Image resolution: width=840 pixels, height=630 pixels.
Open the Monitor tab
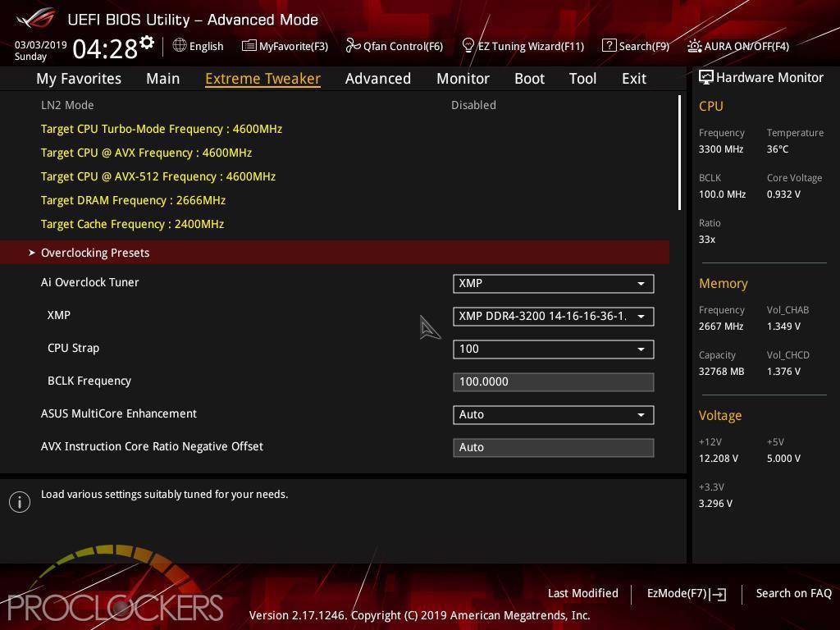[x=463, y=79]
